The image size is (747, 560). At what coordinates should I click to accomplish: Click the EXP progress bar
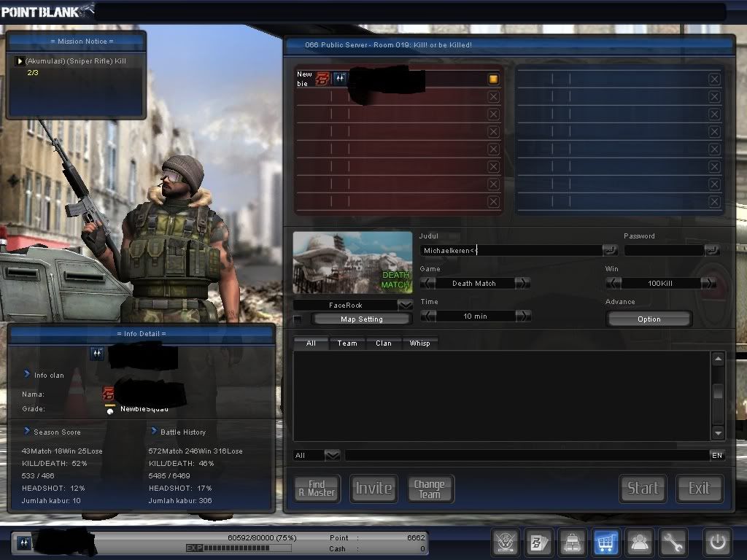[x=238, y=548]
